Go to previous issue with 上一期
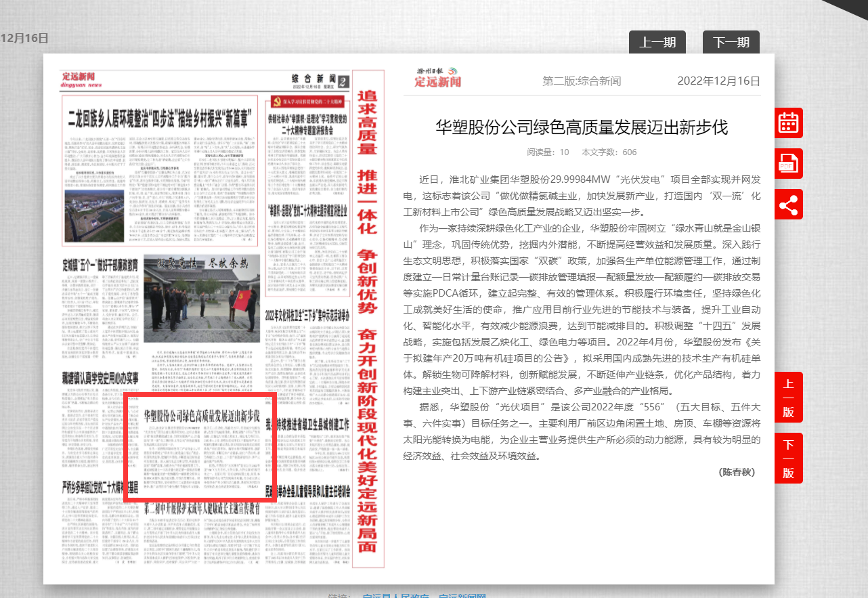 [657, 43]
